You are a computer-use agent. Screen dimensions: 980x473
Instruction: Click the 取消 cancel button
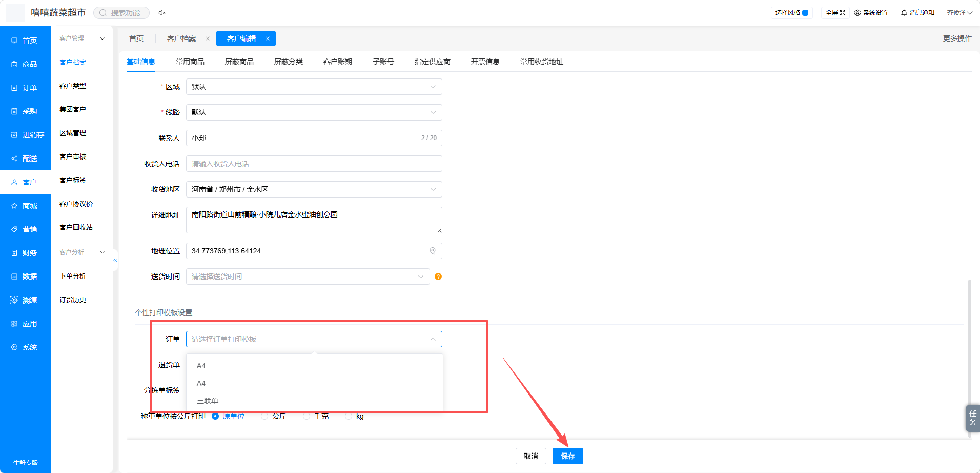[x=531, y=456]
